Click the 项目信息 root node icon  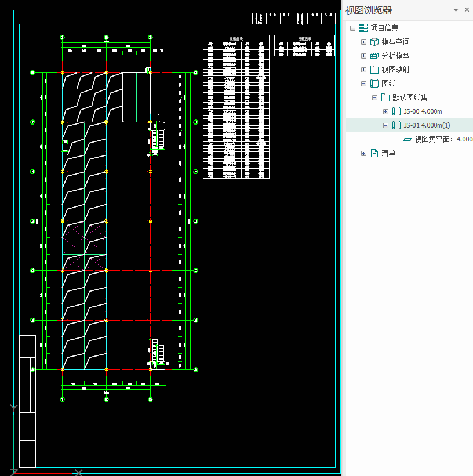coord(363,28)
